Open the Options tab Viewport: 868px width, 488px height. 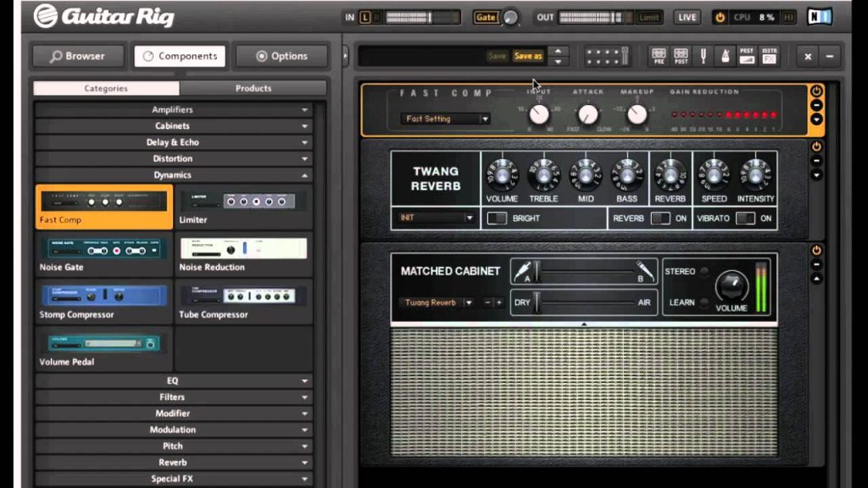pyautogui.click(x=281, y=56)
